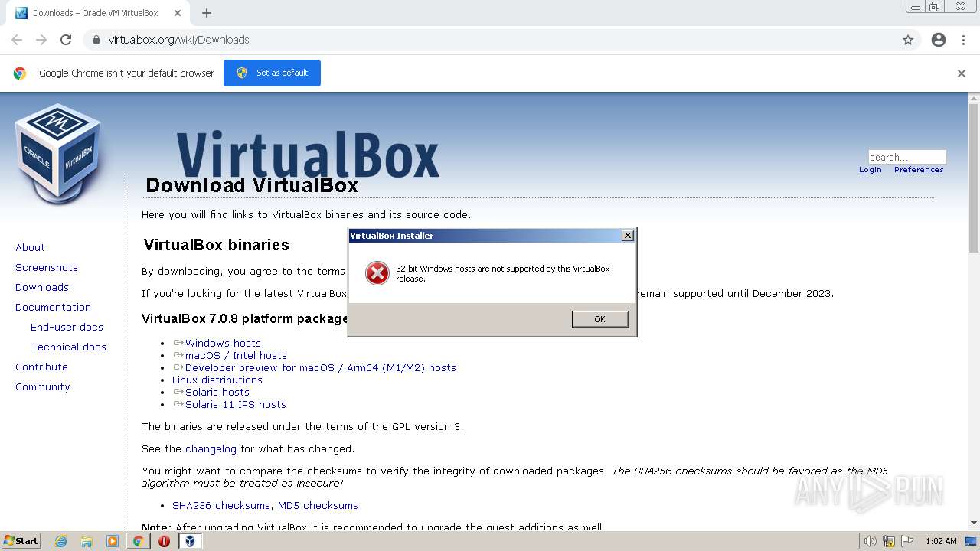Open End-user docs link
This screenshot has width=980, height=551.
point(67,327)
